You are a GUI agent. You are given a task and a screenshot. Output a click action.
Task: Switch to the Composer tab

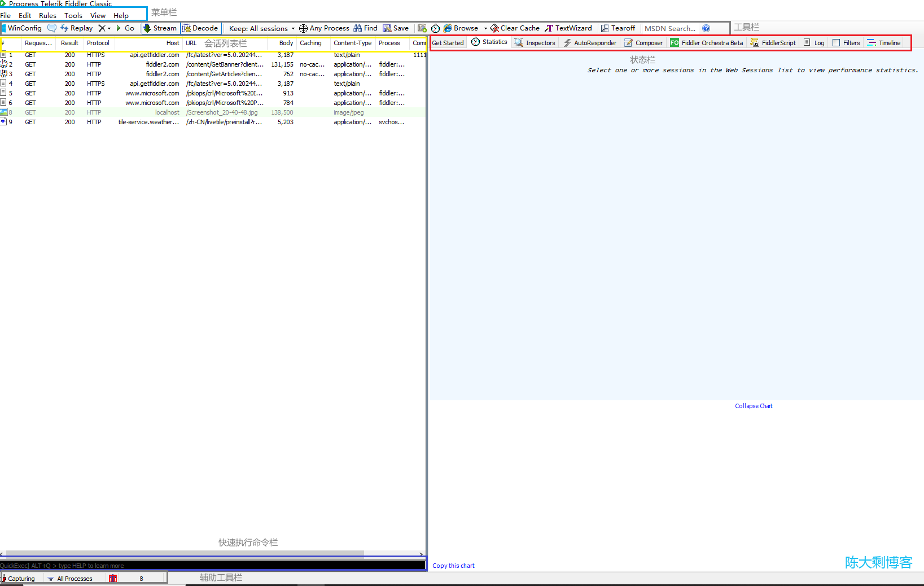(x=643, y=43)
